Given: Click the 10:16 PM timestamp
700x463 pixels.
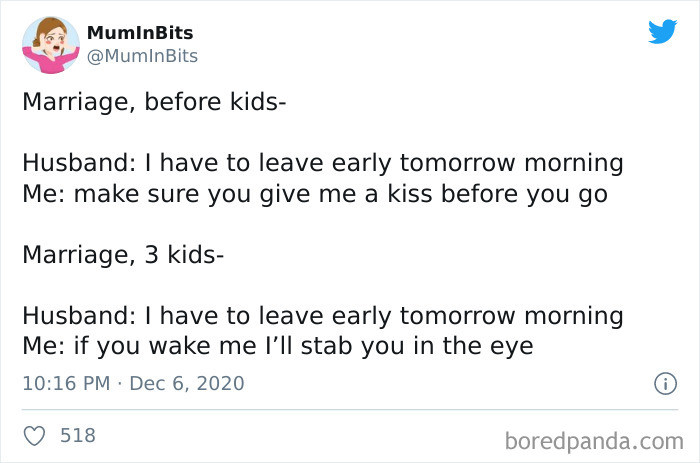Looking at the screenshot, I should tap(60, 383).
